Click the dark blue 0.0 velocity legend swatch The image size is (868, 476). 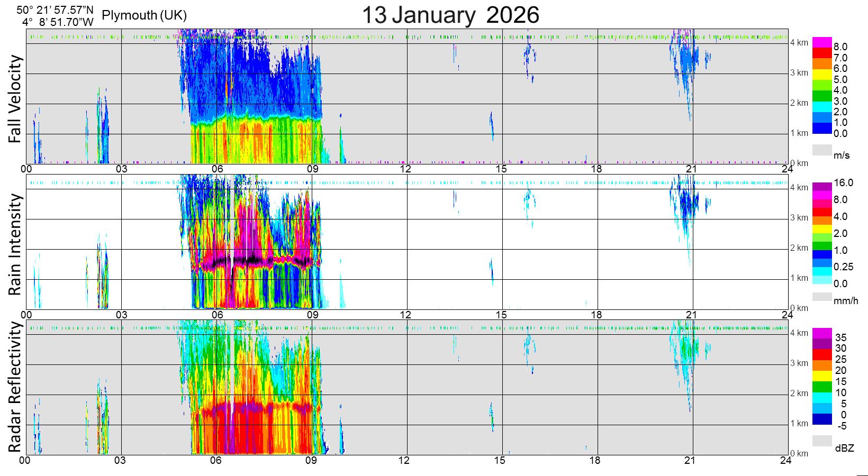point(822,129)
